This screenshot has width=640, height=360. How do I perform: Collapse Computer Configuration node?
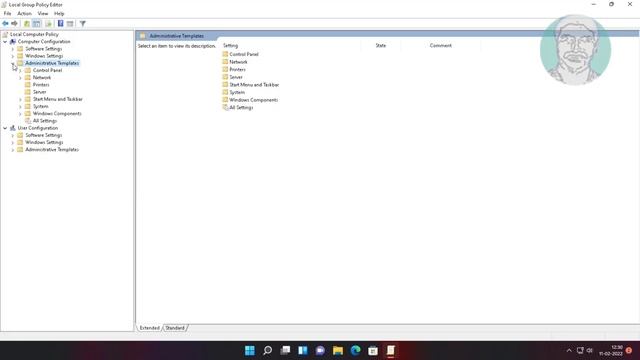5,42
